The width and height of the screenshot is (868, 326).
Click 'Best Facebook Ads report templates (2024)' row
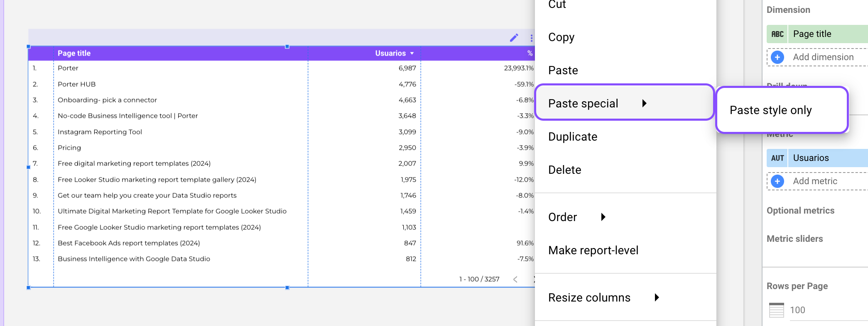(281, 243)
